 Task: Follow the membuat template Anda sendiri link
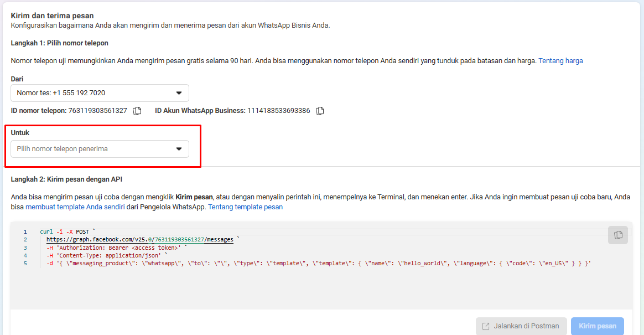[75, 207]
